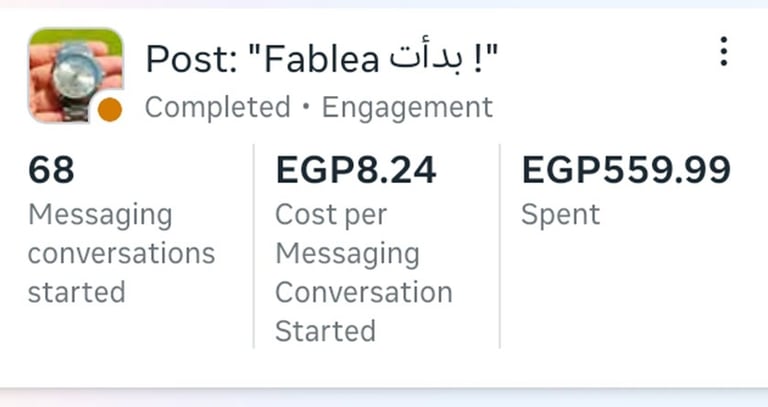Image resolution: width=768 pixels, height=407 pixels.
Task: Open the watch post thumbnail image
Action: [x=72, y=70]
